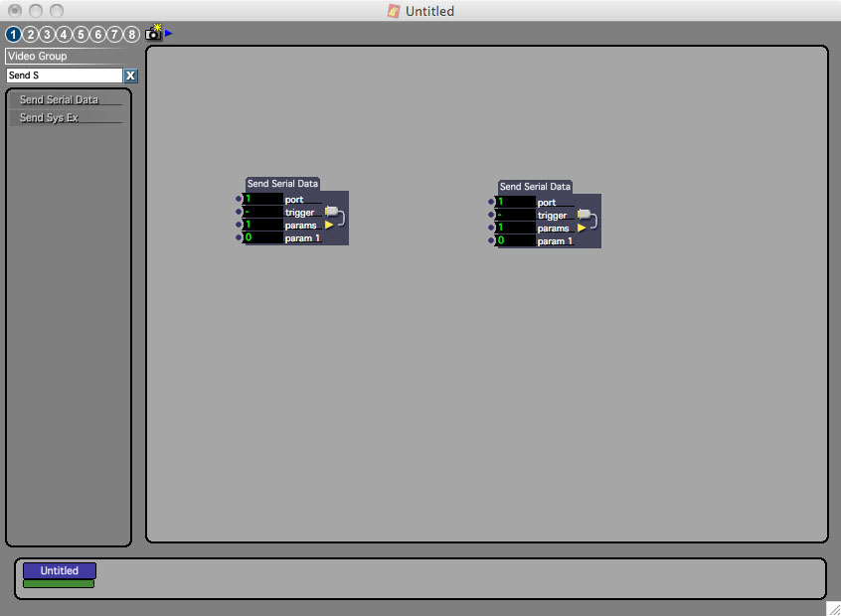Select the Untitled scene button

(x=60, y=570)
